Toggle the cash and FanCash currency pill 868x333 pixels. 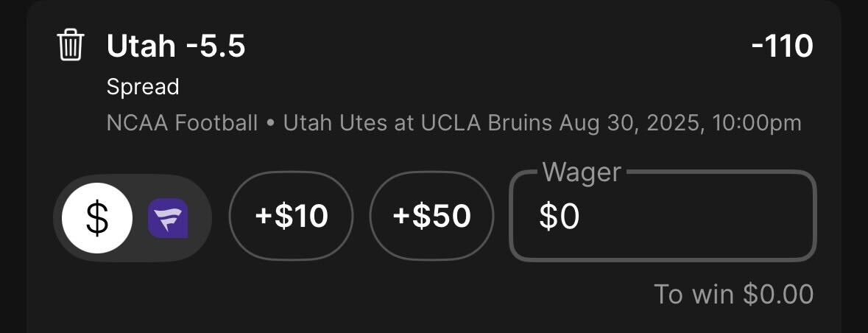(133, 218)
